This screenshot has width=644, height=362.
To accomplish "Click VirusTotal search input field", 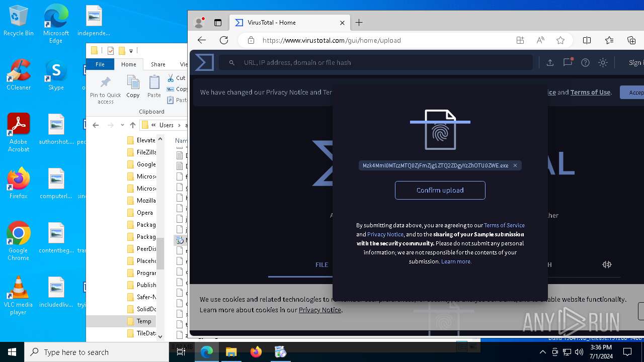I will (x=375, y=62).
